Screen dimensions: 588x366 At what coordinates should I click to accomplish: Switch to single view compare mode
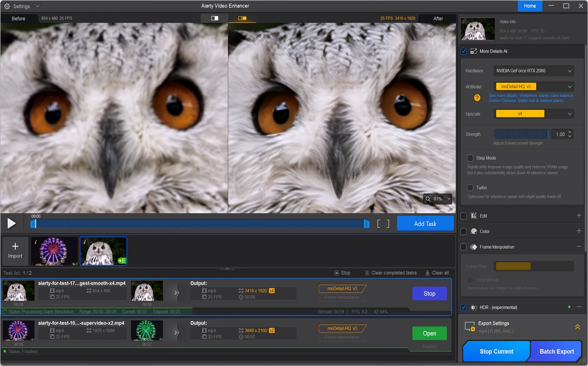tap(215, 18)
